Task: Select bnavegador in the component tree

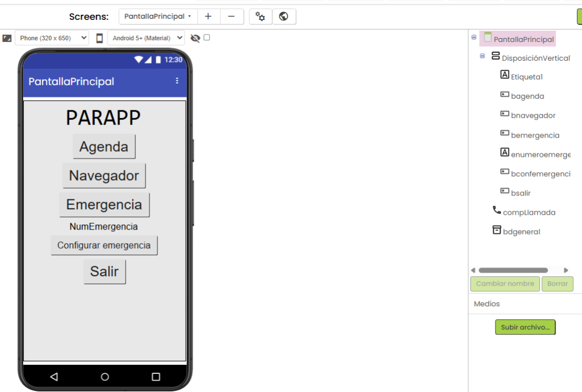Action: [533, 116]
